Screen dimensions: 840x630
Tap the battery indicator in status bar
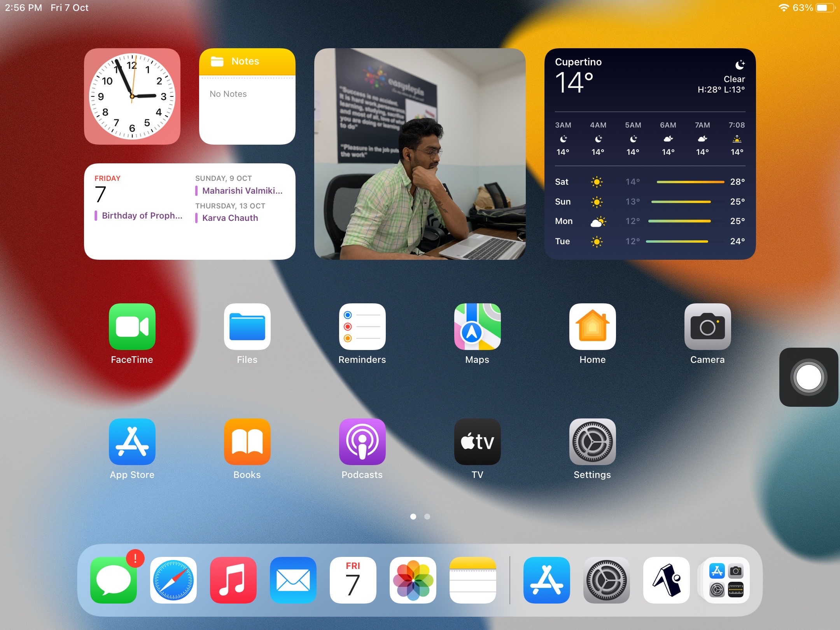point(825,8)
